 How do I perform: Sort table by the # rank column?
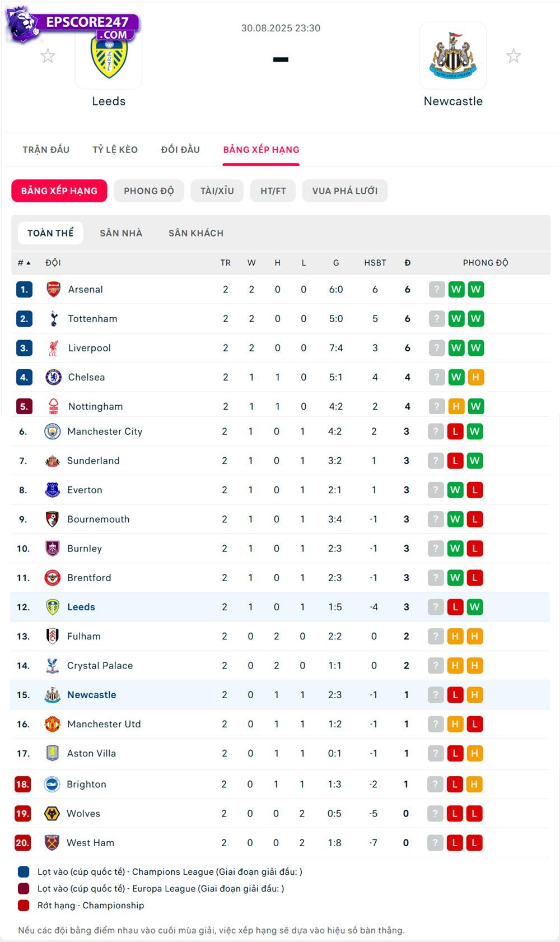24,263
